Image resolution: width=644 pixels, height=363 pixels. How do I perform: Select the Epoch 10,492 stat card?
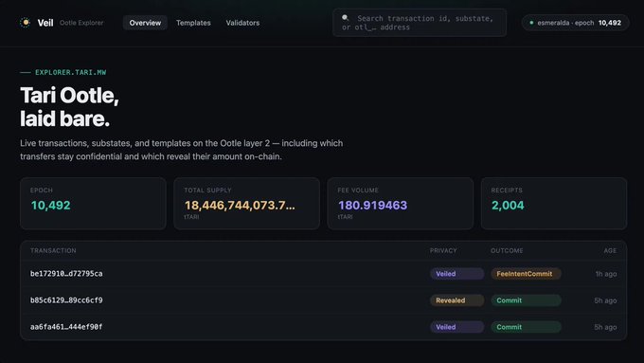click(93, 204)
